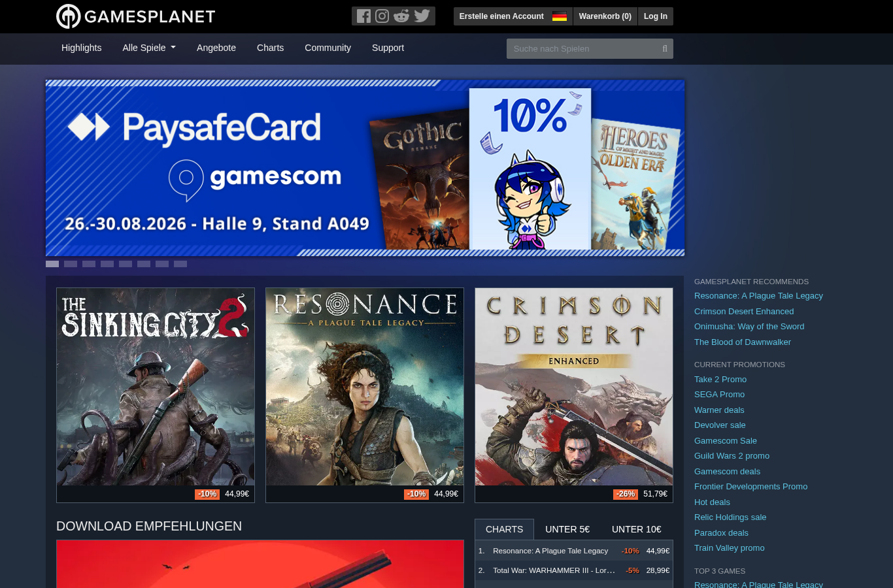Select the sixth carousel slide indicator
Screen dimensions: 893x588
(x=144, y=264)
